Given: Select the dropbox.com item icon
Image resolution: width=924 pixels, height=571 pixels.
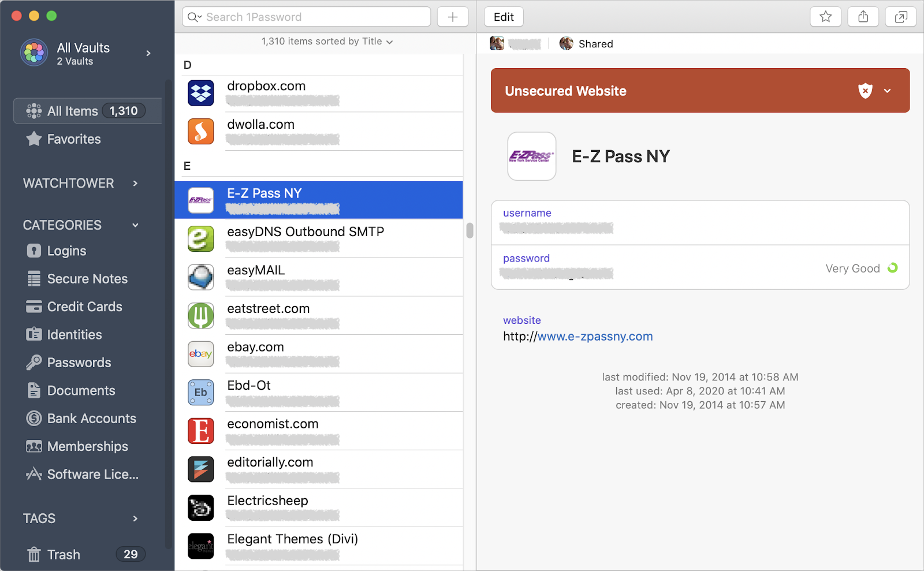Looking at the screenshot, I should pos(201,93).
